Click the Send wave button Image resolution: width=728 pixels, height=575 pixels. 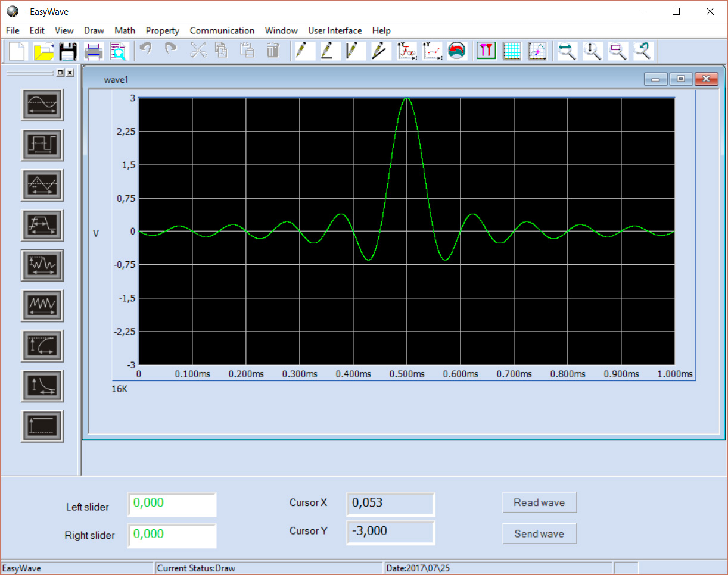pos(539,533)
